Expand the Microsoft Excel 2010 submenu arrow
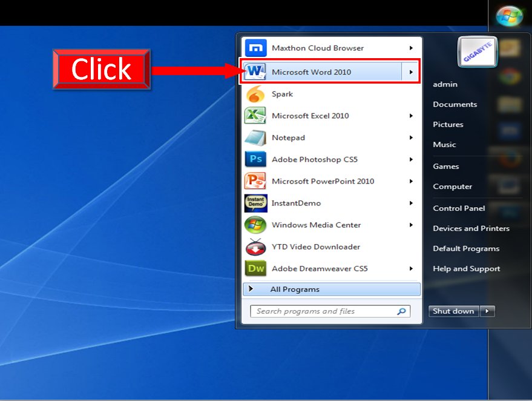This screenshot has height=401, width=532. (410, 116)
